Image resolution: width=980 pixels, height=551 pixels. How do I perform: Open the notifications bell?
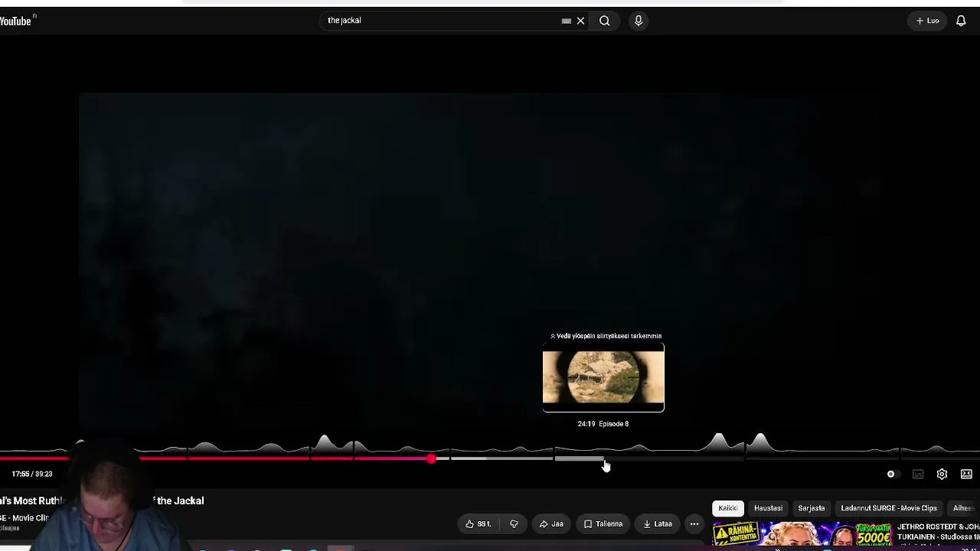pos(961,21)
